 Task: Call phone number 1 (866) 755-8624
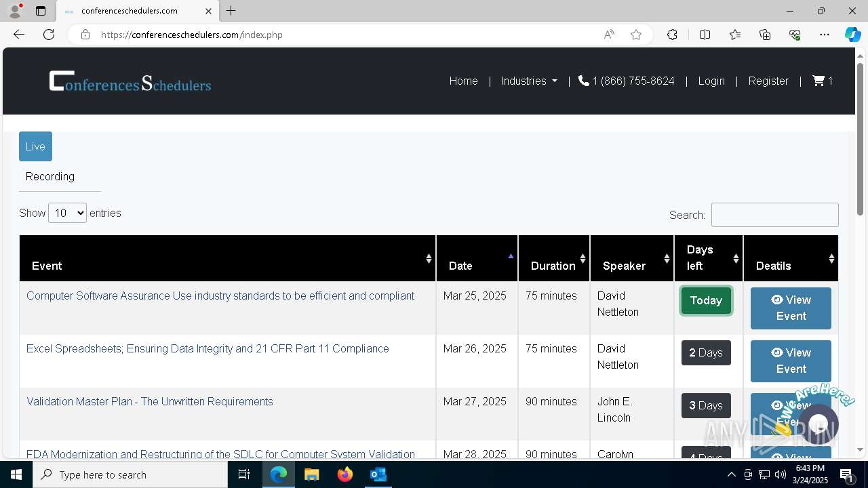pyautogui.click(x=626, y=81)
